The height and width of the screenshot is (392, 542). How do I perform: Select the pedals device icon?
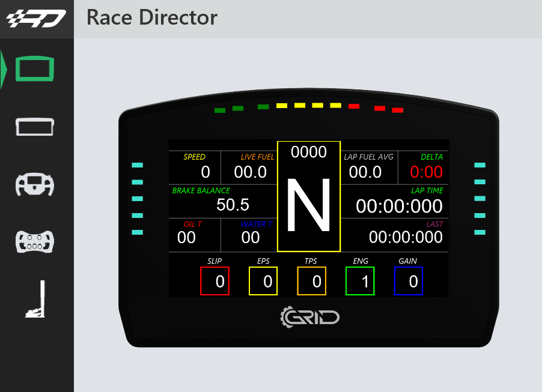point(35,299)
